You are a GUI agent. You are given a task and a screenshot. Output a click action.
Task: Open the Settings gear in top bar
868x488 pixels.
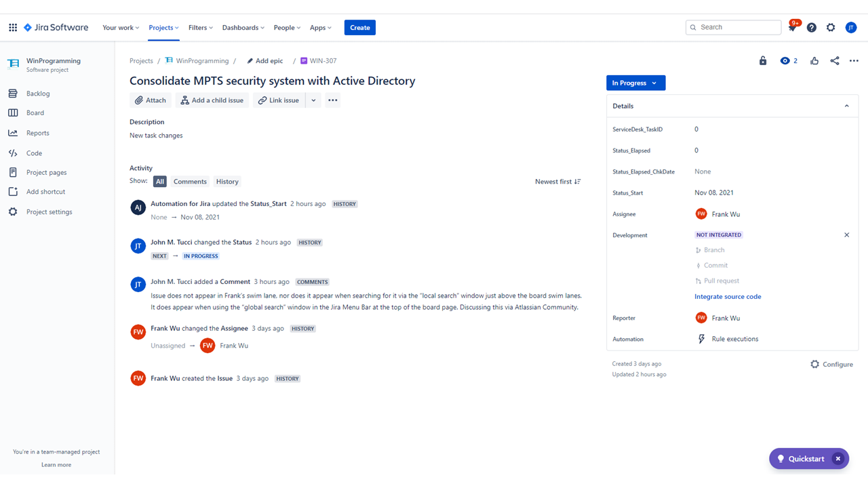click(831, 28)
